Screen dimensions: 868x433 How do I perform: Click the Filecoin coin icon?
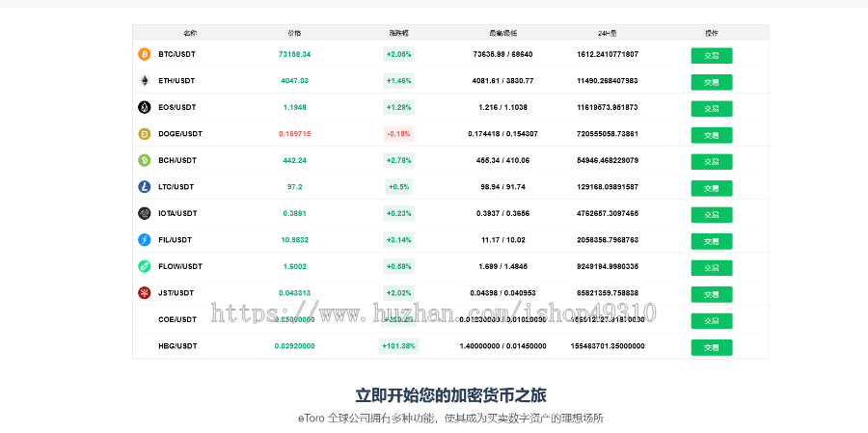144,240
